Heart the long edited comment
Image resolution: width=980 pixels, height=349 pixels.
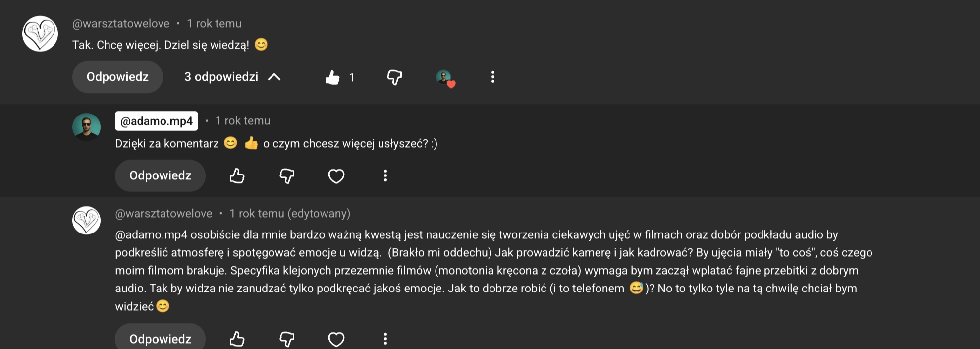click(x=336, y=339)
